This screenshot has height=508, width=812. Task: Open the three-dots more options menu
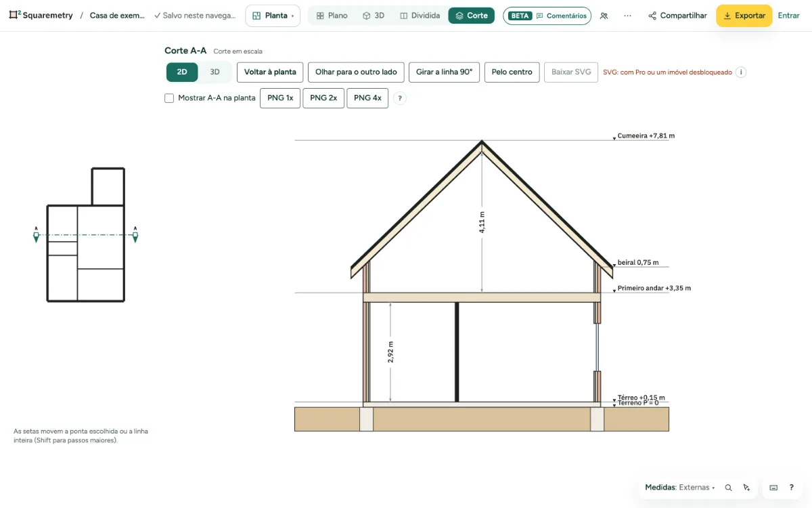[x=628, y=16]
